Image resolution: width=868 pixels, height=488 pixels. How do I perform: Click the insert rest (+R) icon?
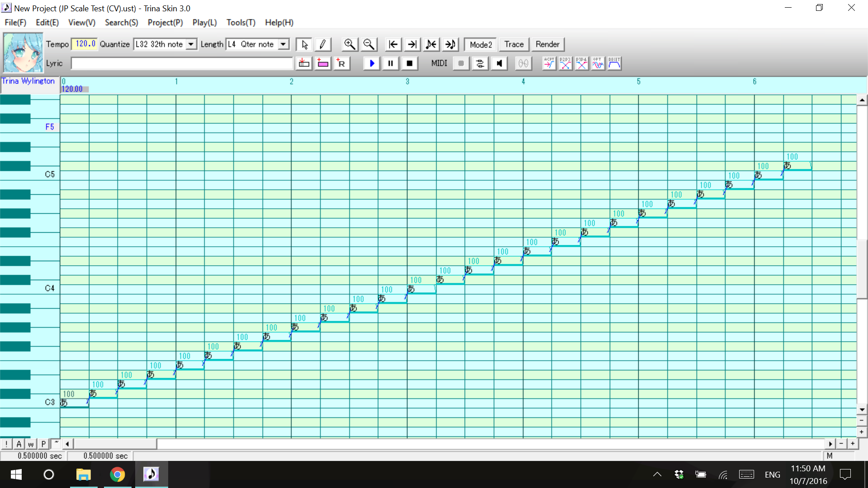(341, 63)
